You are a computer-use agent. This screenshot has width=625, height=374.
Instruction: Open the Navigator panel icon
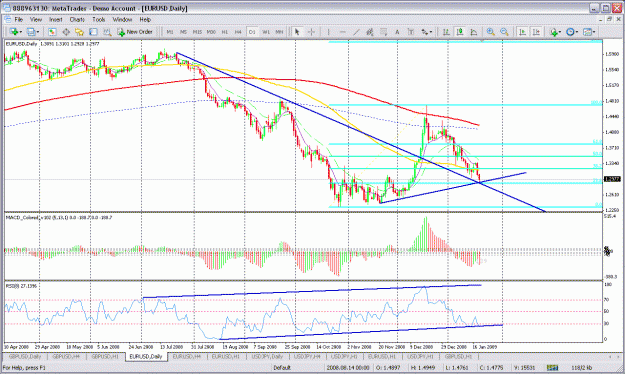[x=79, y=32]
